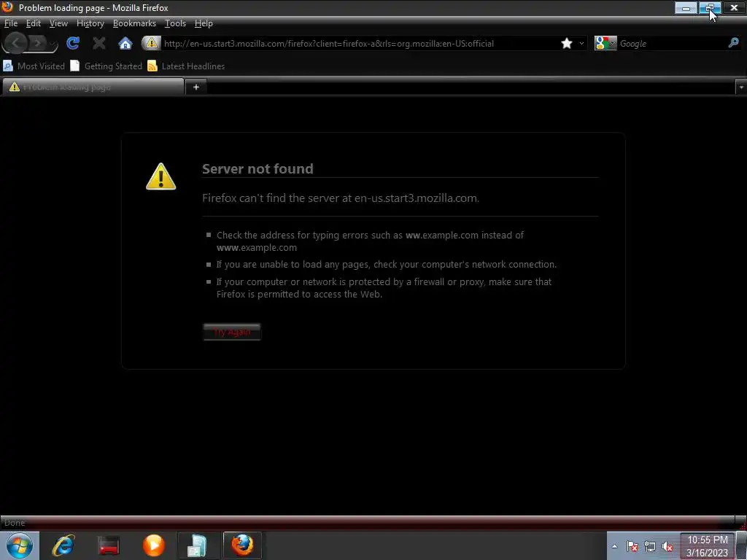Open the Tools menu
The image size is (747, 560).
(x=175, y=23)
